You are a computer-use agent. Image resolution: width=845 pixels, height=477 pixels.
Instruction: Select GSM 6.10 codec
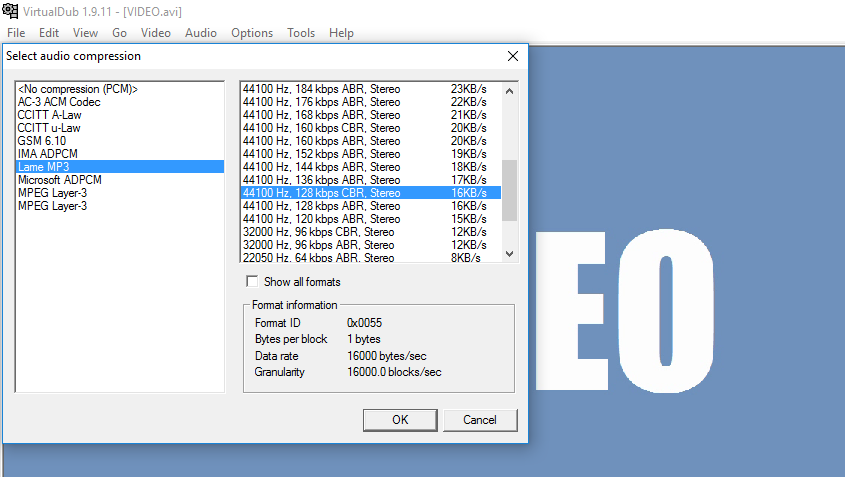point(120,141)
